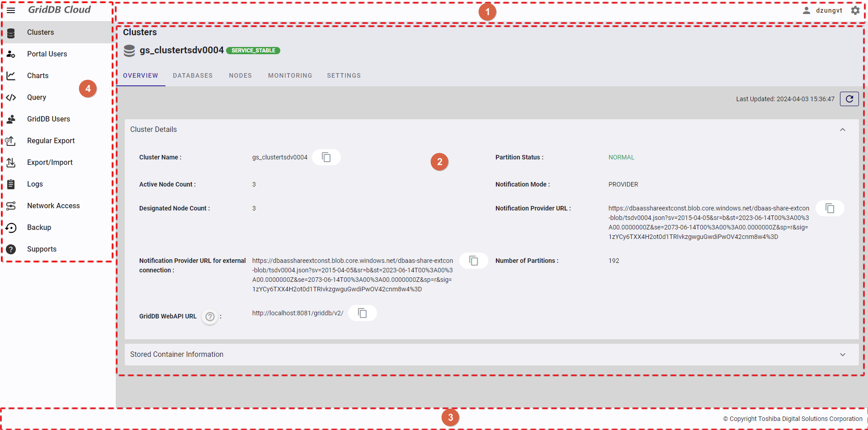Screen dimensions: 868x430
Task: Expand the Stored Container Information section
Action: (x=842, y=355)
